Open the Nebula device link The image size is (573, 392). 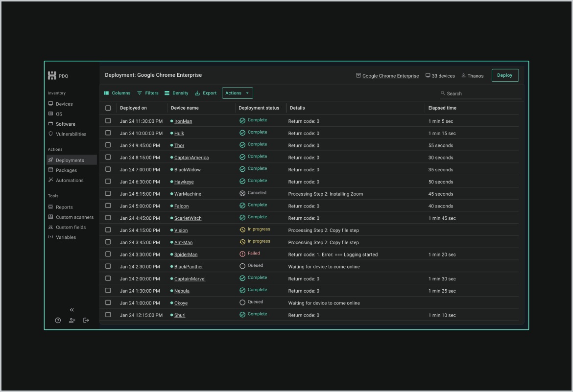(182, 291)
